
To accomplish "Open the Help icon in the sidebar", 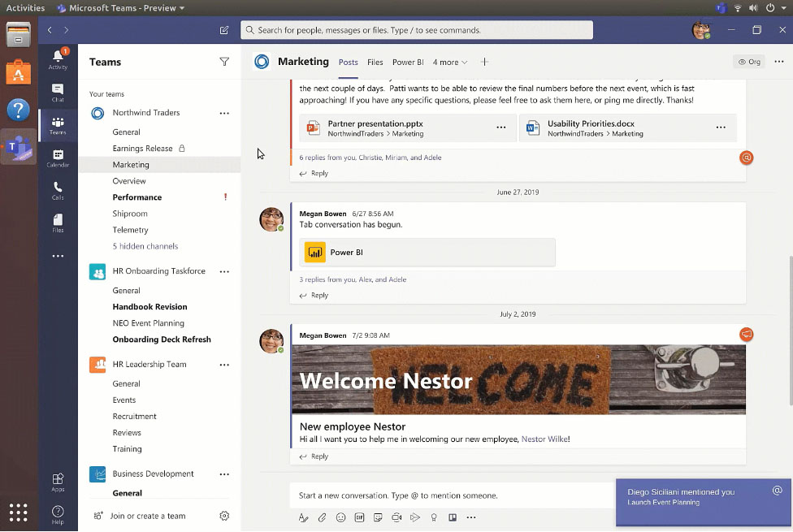I will point(58,514).
